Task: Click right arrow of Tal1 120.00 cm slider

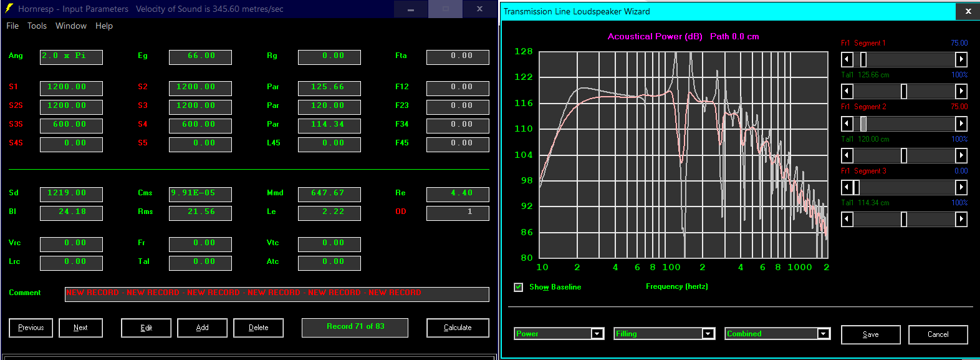Action: 961,155
